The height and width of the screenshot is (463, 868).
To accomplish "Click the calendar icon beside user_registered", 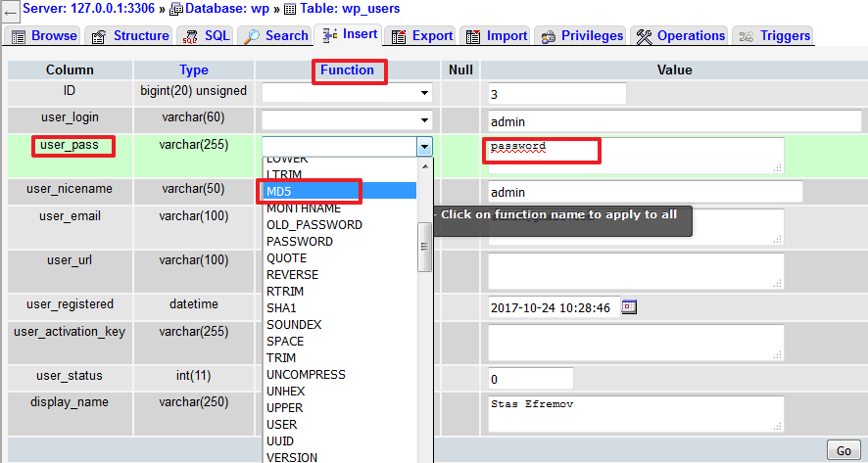I will pos(629,306).
